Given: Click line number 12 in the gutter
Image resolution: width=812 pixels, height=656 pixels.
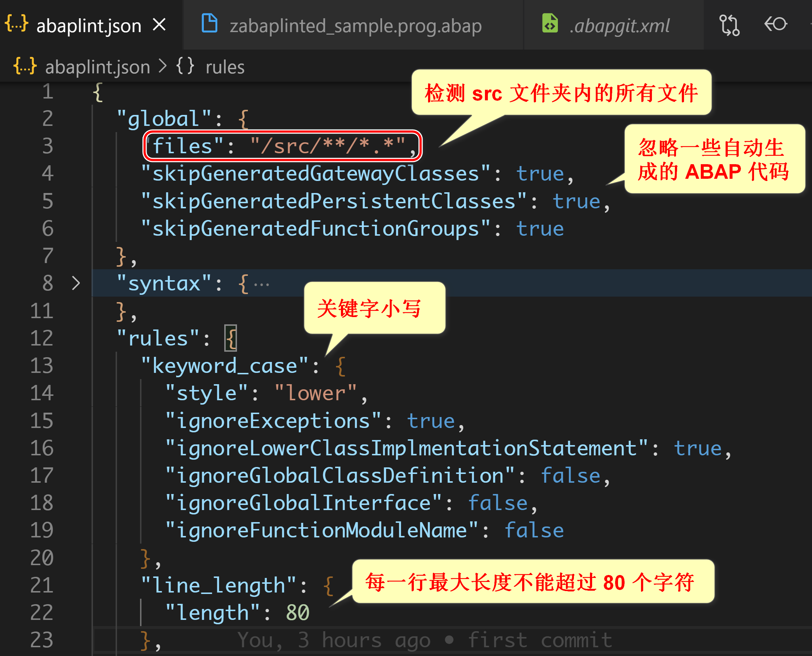Looking at the screenshot, I should click(x=42, y=338).
